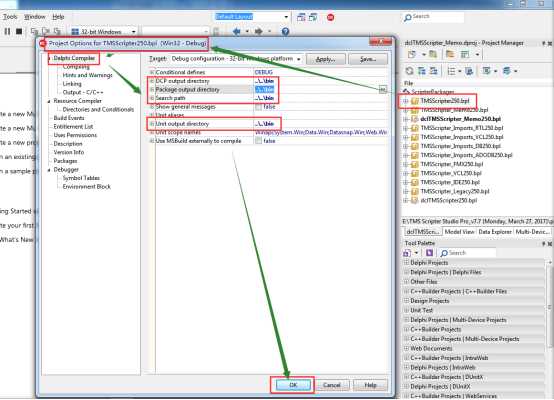554x400 pixels.
Task: Click the Cancel button in Project Options
Action: coord(331,385)
